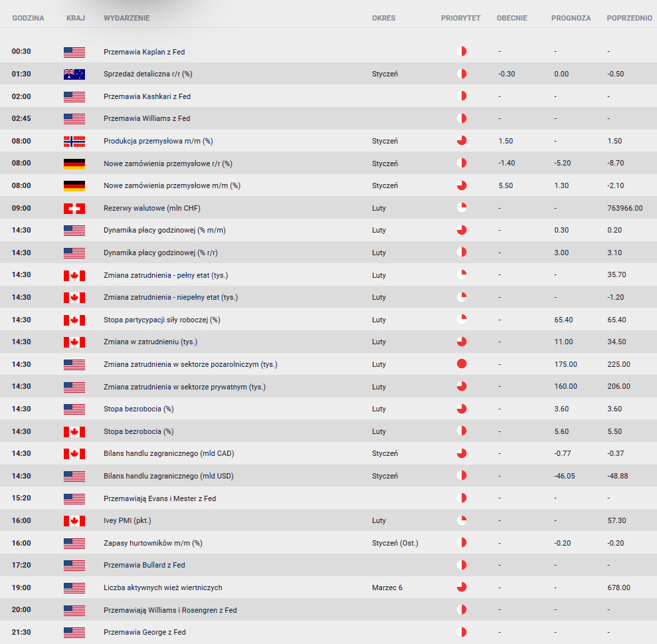Click the Australian flag in the 01:30 row

point(74,74)
